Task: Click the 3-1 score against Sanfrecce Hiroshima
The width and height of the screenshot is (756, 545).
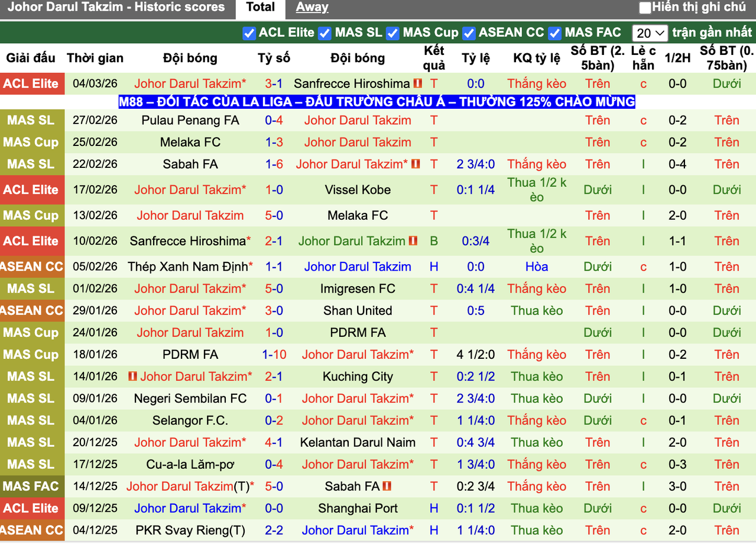Action: [x=274, y=83]
